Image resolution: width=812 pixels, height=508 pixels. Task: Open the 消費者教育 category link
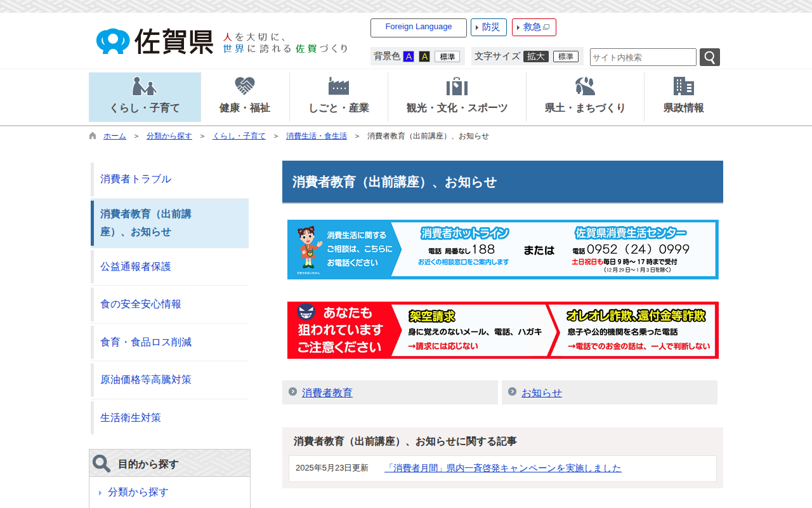click(x=327, y=393)
